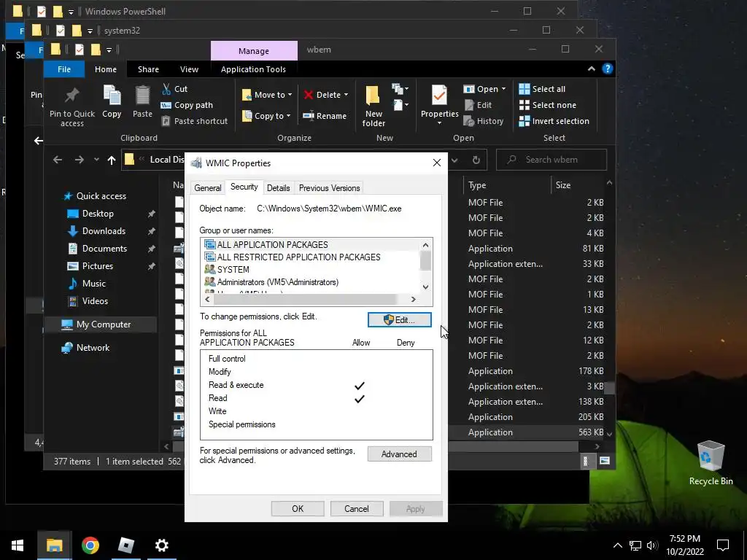Click Invert selection in ribbon
Image resolution: width=747 pixels, height=560 pixels.
(554, 122)
